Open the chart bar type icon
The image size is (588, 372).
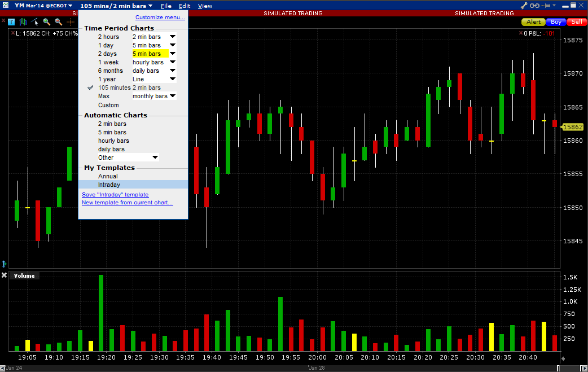23,22
